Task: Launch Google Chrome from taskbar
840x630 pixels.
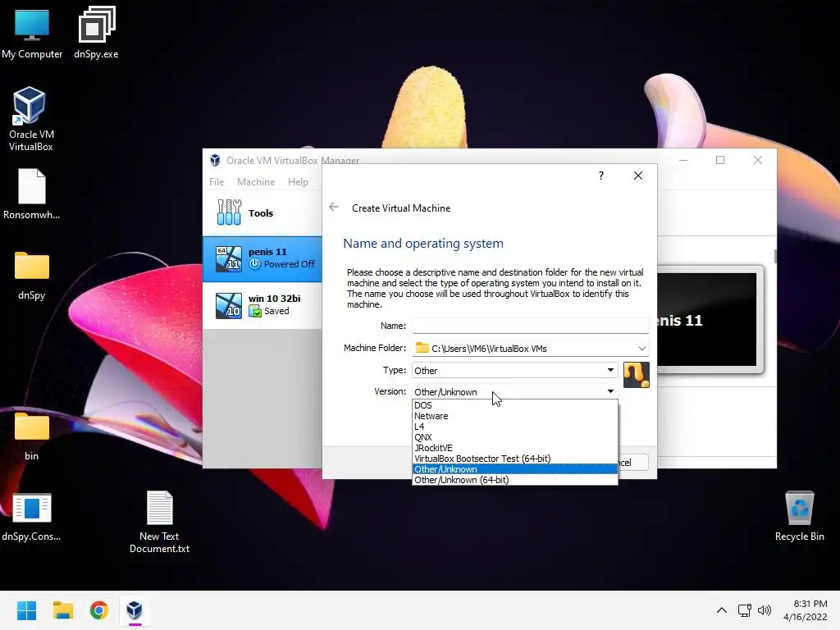Action: coord(98,610)
